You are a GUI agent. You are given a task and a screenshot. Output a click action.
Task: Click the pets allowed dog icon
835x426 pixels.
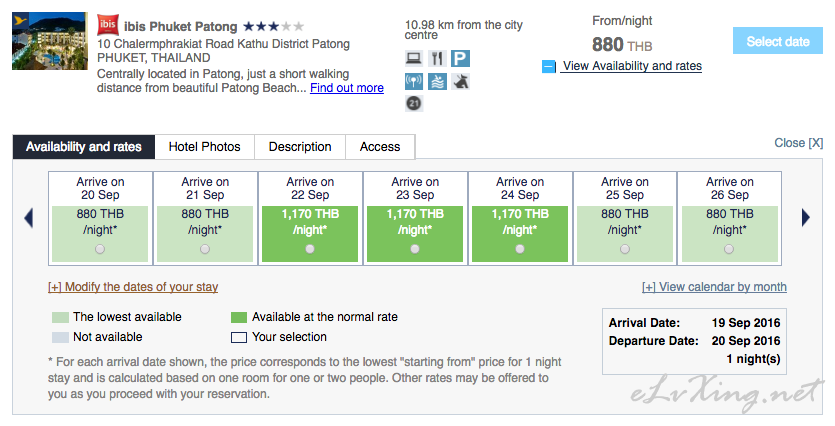coord(460,81)
